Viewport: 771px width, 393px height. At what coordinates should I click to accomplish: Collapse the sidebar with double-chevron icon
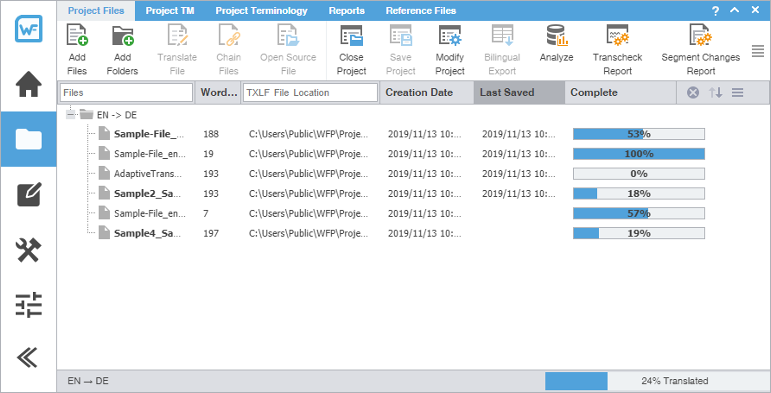pos(29,358)
